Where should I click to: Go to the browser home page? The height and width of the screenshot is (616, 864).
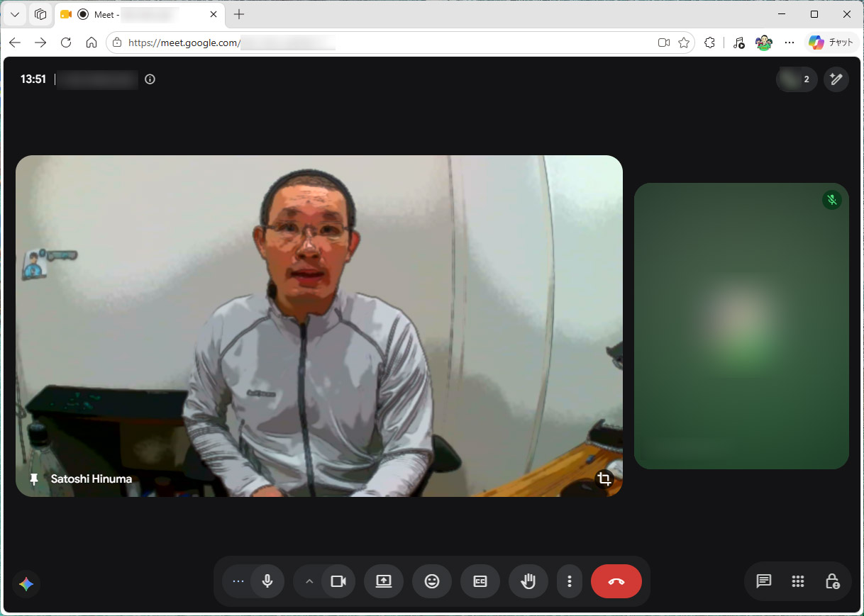[92, 43]
